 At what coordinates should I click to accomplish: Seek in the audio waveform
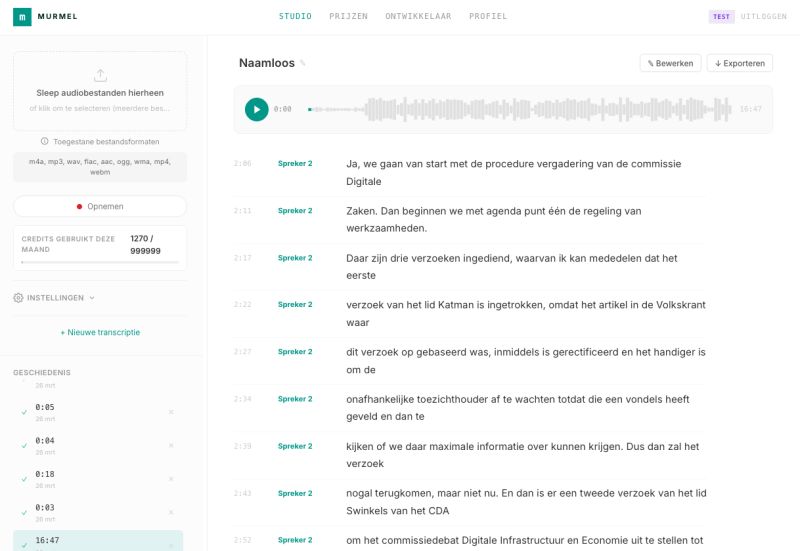click(519, 109)
